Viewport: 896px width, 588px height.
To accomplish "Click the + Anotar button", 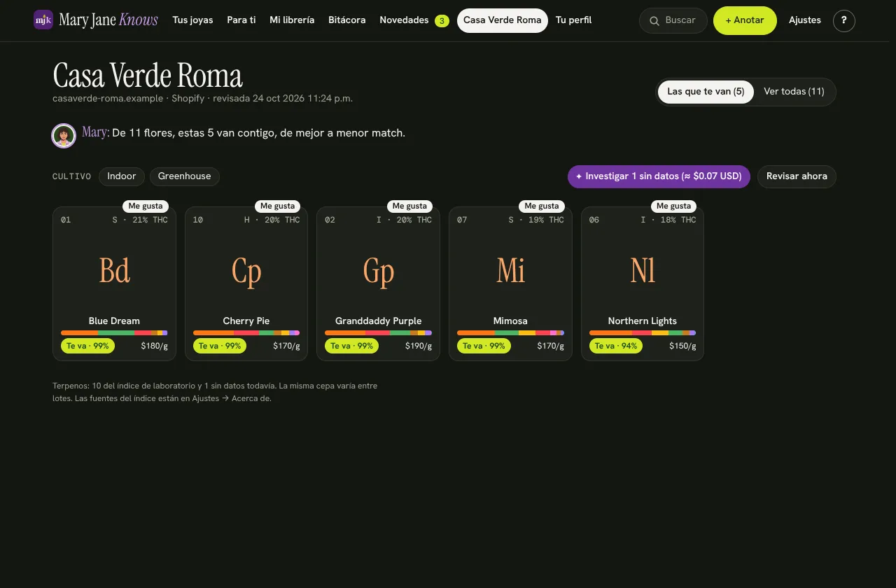I will click(x=745, y=20).
